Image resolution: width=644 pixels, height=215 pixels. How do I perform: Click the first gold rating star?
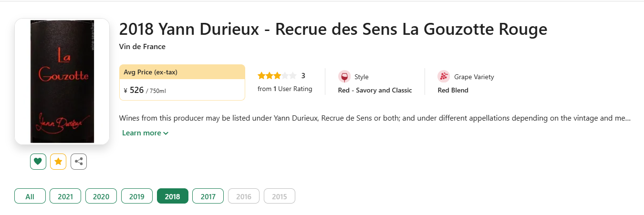pos(261,76)
